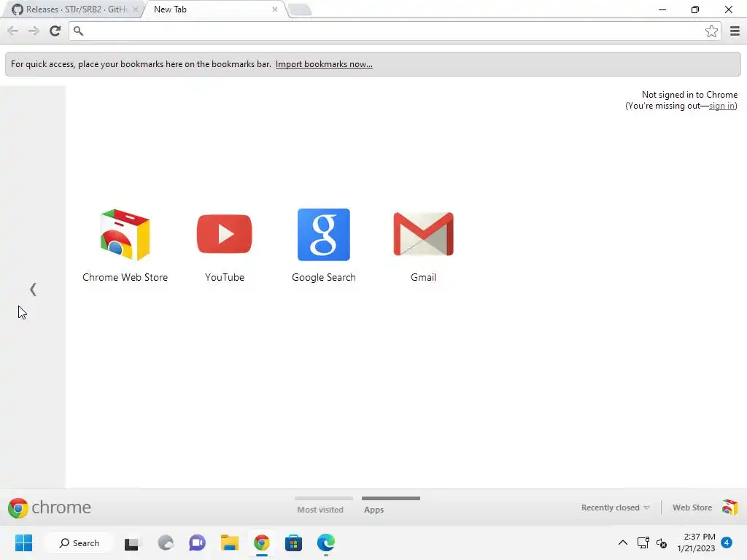747x560 pixels.
Task: Click Import bookmarks now link
Action: pyautogui.click(x=324, y=64)
